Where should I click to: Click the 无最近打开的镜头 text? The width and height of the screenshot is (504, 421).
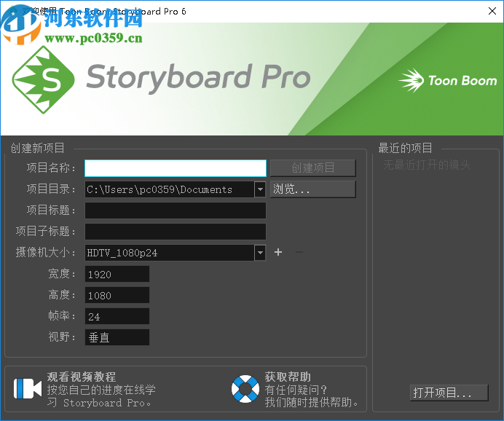click(427, 165)
